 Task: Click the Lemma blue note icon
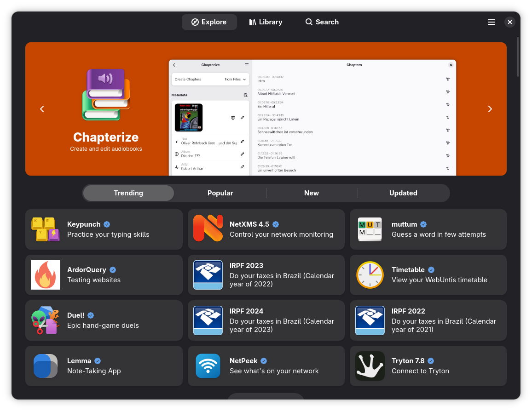tap(46, 366)
